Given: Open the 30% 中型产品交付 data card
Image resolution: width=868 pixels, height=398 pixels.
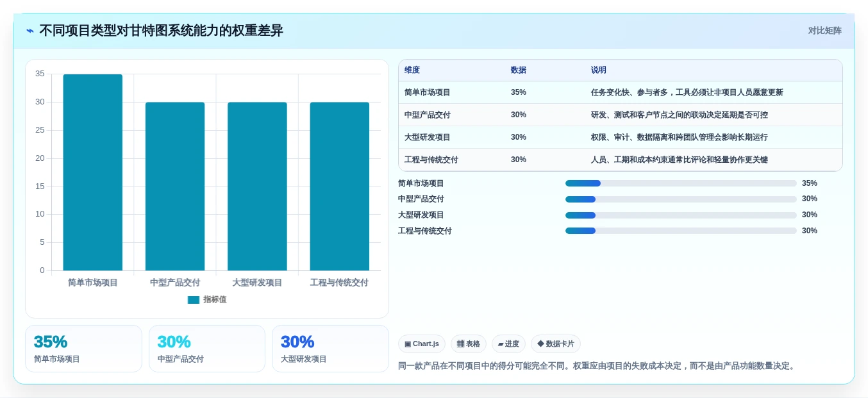Looking at the screenshot, I should click(x=207, y=349).
